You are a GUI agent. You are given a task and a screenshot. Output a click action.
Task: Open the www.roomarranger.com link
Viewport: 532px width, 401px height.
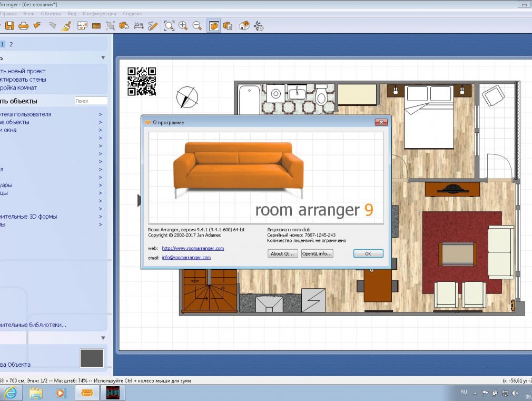click(193, 248)
